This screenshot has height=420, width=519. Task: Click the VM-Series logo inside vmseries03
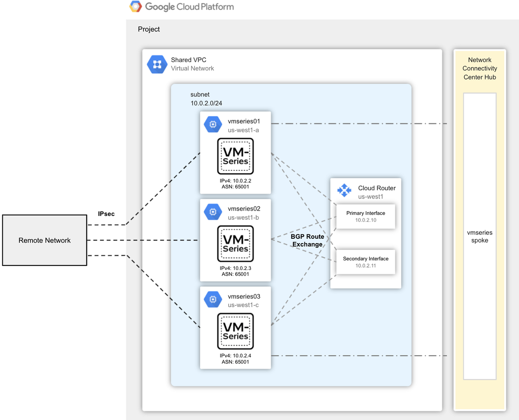coord(235,330)
